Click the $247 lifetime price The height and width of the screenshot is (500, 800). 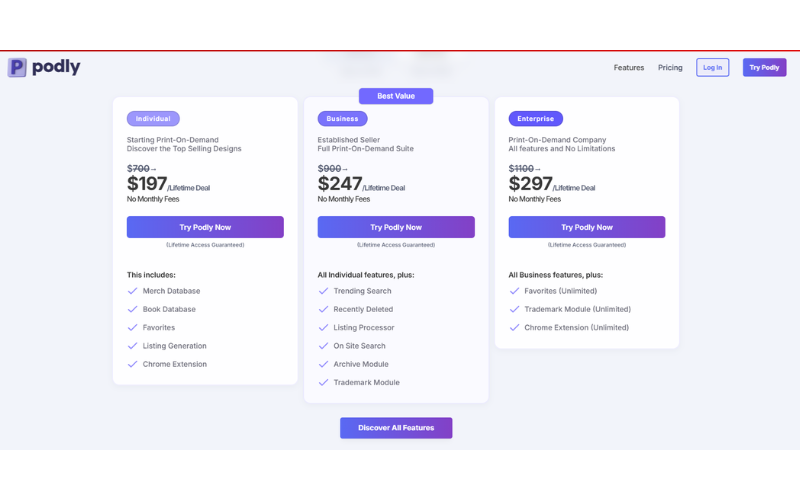340,184
